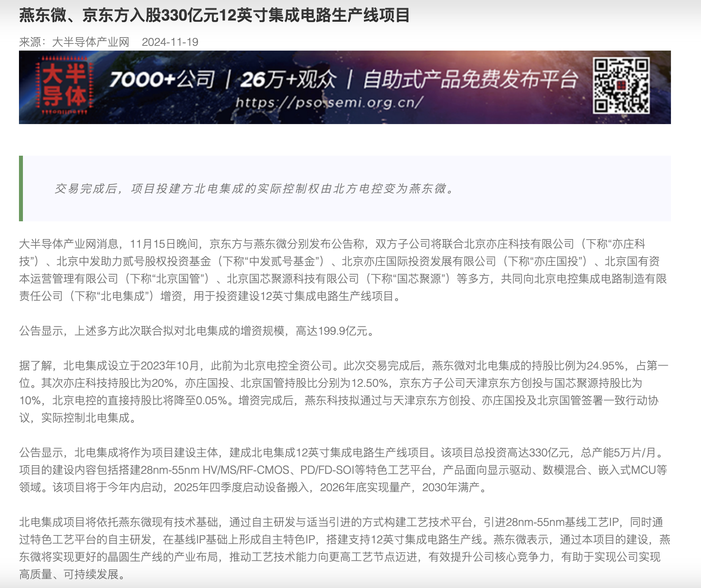The width and height of the screenshot is (701, 588).
Task: Click the paragraph starting 据了解，北电集成设立于2023年10月
Action: (344, 392)
